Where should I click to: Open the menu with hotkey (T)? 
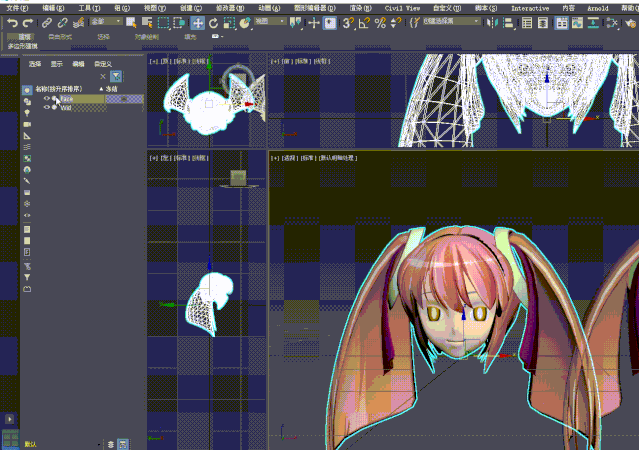[x=89, y=8]
